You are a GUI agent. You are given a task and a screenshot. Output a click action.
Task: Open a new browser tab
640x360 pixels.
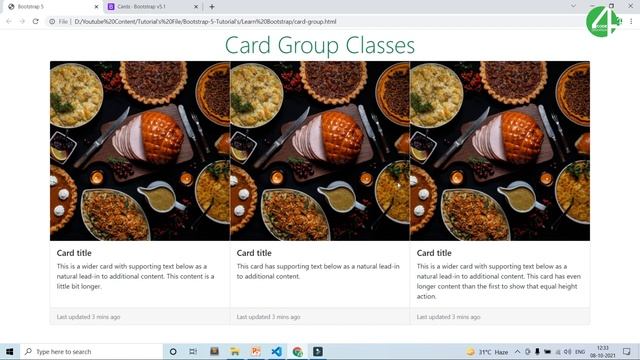[212, 7]
